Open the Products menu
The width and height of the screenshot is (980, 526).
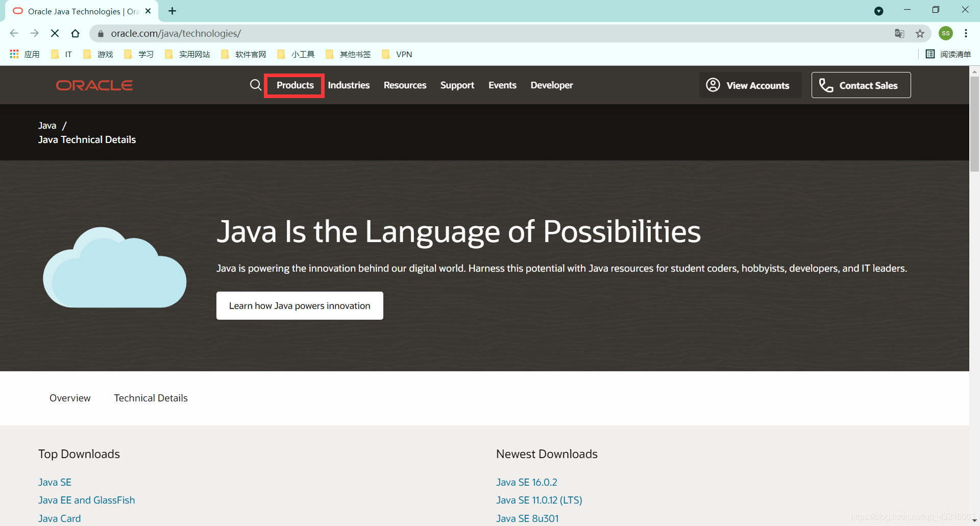pyautogui.click(x=295, y=85)
